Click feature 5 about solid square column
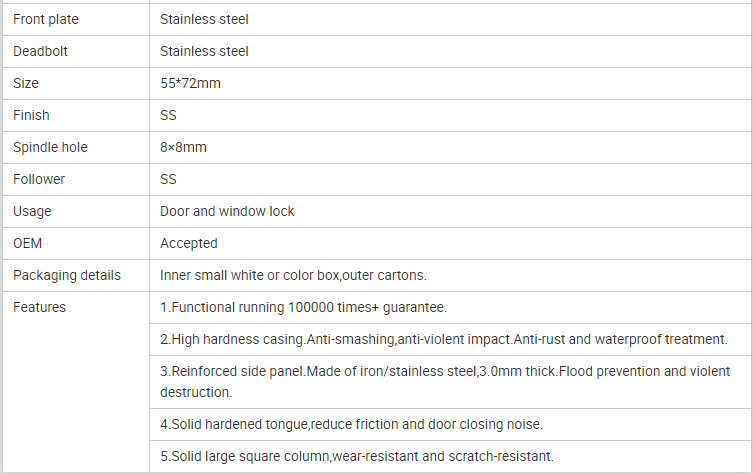Viewport: 753px width, 474px height. [356, 456]
